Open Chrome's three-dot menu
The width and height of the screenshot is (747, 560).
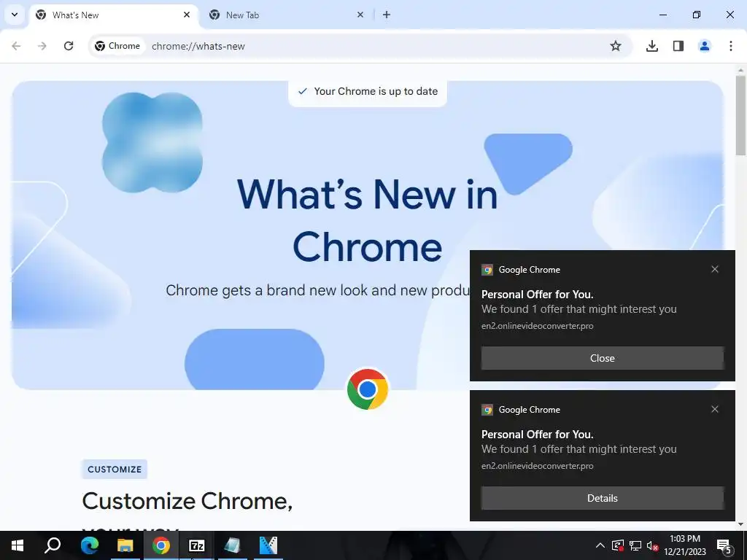pyautogui.click(x=731, y=46)
